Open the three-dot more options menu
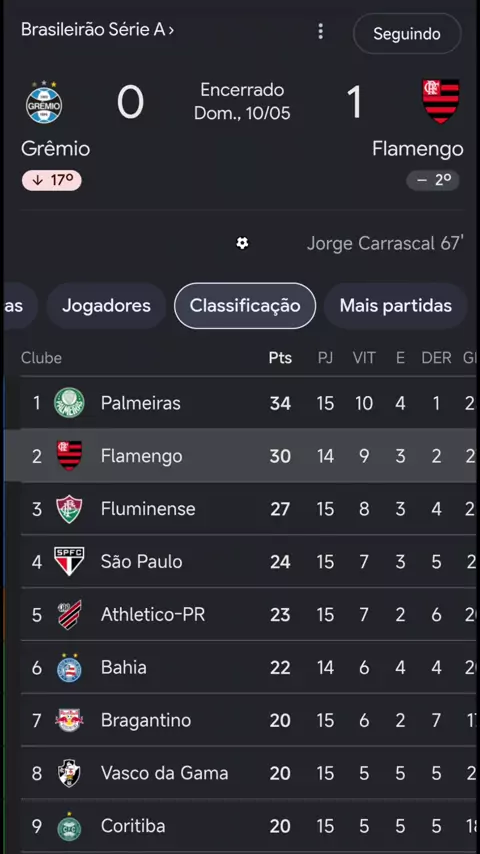The height and width of the screenshot is (854, 480). 320,32
